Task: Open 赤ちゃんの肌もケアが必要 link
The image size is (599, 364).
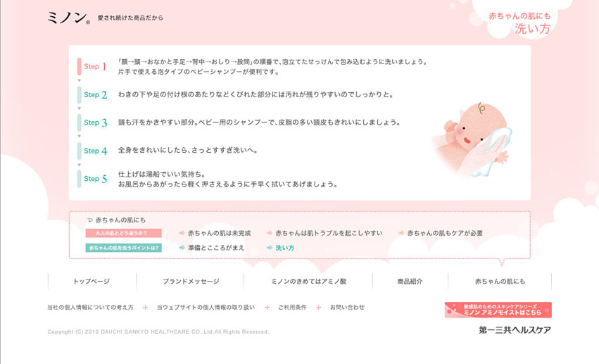Action: coord(445,233)
